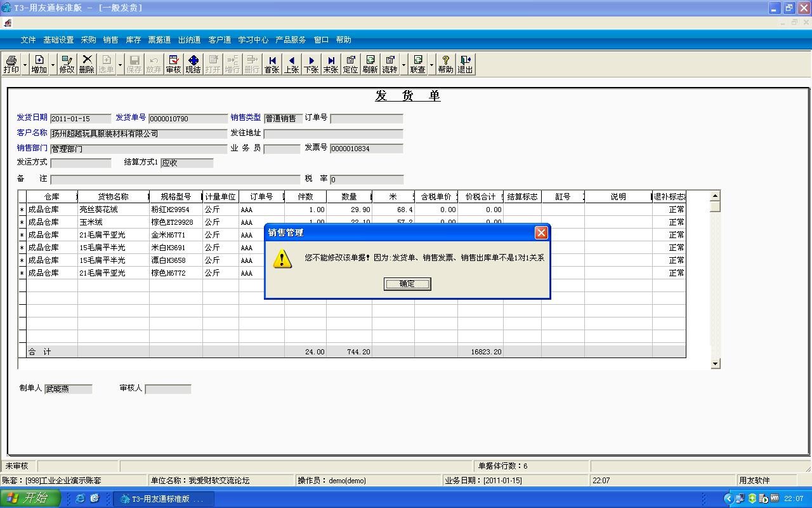The height and width of the screenshot is (508, 812).
Task: Click the down arrow on the vertical scrollbar
Action: point(716,363)
